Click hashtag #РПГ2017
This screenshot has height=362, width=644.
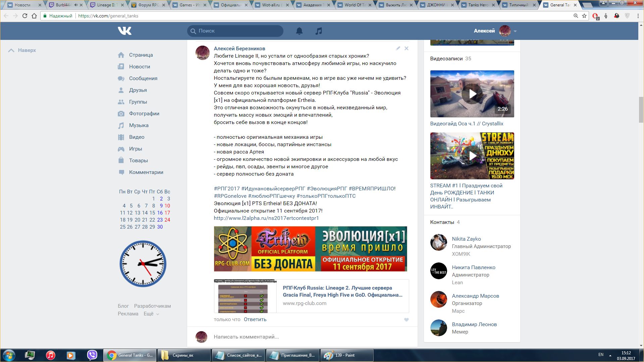227,189
